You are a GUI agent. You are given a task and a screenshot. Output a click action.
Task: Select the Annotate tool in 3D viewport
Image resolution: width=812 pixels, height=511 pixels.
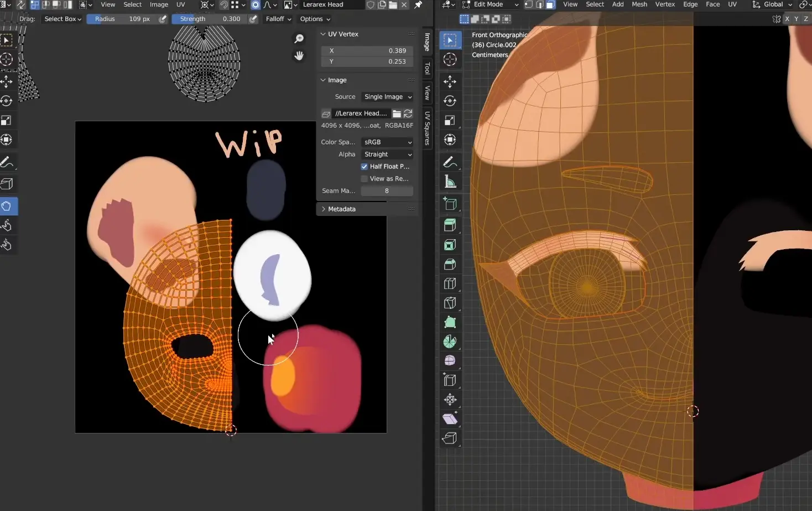point(450,162)
